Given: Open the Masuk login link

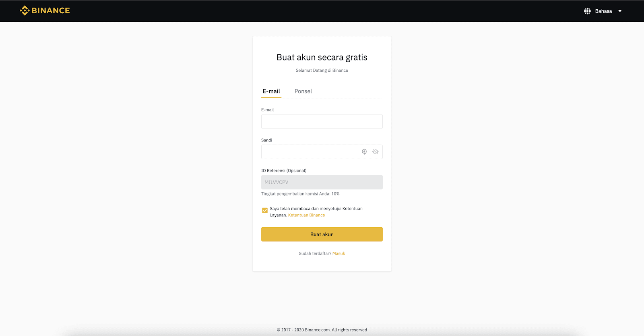Looking at the screenshot, I should [339, 253].
